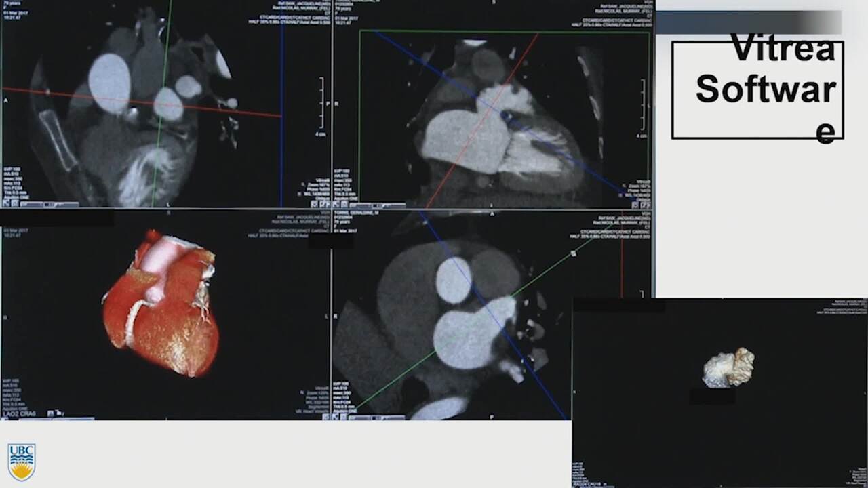Viewport: 868px width, 488px height.
Task: Click the maximize icon at bottom-right corner of top-right CT pane
Action: click(647, 204)
